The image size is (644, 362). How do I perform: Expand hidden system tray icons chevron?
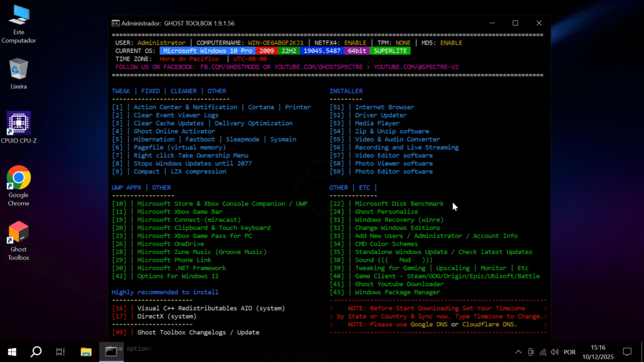pyautogui.click(x=518, y=352)
